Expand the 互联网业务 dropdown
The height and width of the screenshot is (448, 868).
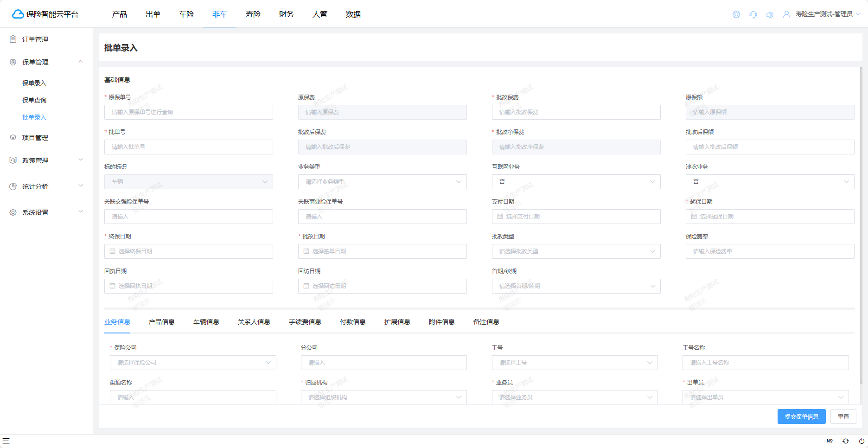pyautogui.click(x=576, y=182)
